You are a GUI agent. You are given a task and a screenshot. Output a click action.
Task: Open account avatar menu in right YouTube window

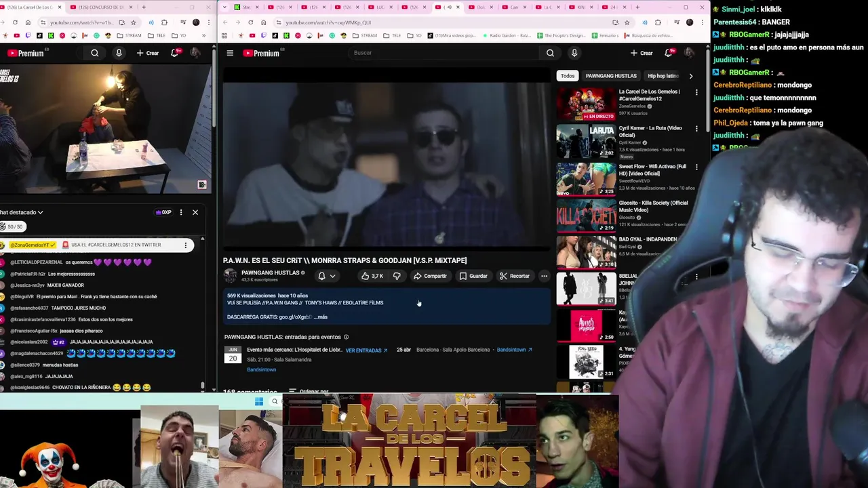click(689, 53)
